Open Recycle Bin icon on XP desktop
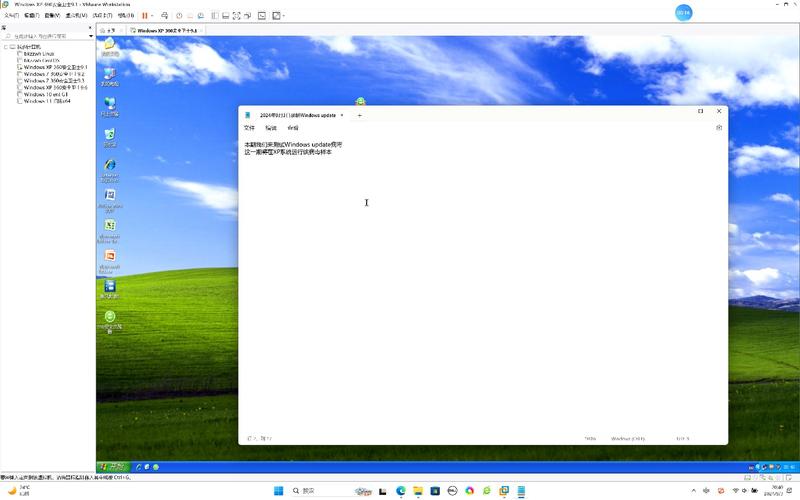 [x=110, y=138]
